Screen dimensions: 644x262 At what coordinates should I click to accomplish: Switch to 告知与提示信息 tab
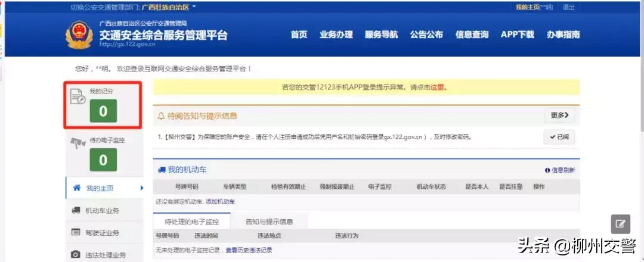(269, 222)
